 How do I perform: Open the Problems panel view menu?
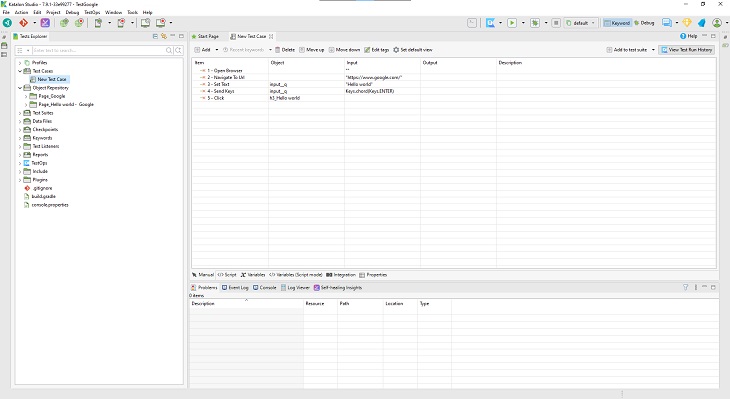tap(696, 288)
